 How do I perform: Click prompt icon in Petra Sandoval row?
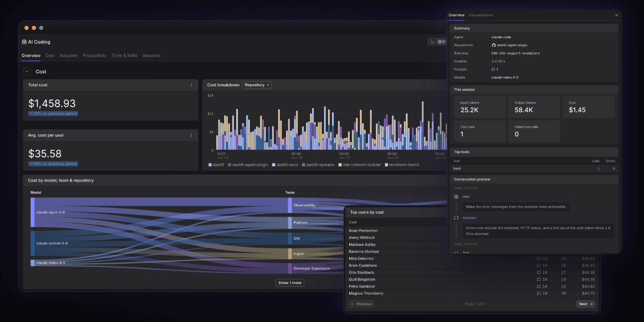click(539, 286)
